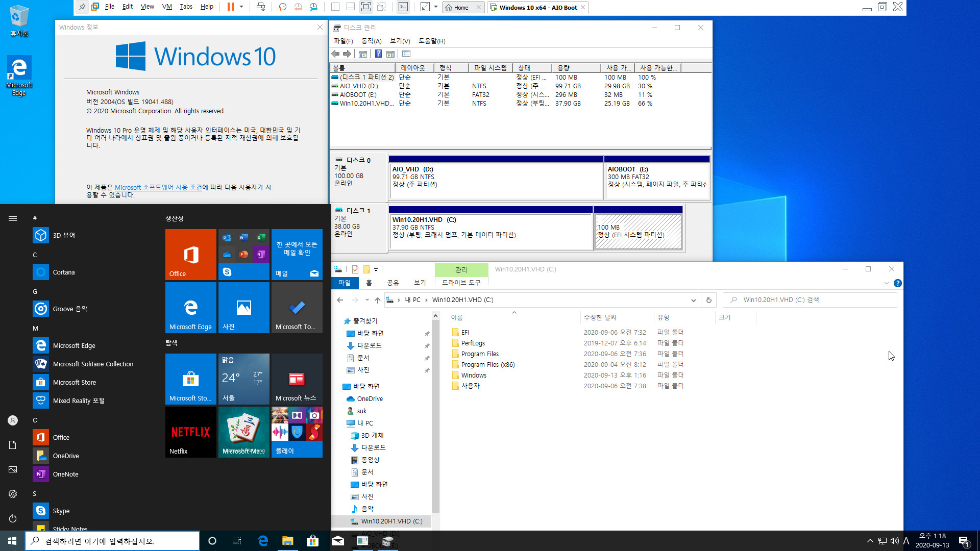Click the 용량 column header

pyautogui.click(x=576, y=68)
